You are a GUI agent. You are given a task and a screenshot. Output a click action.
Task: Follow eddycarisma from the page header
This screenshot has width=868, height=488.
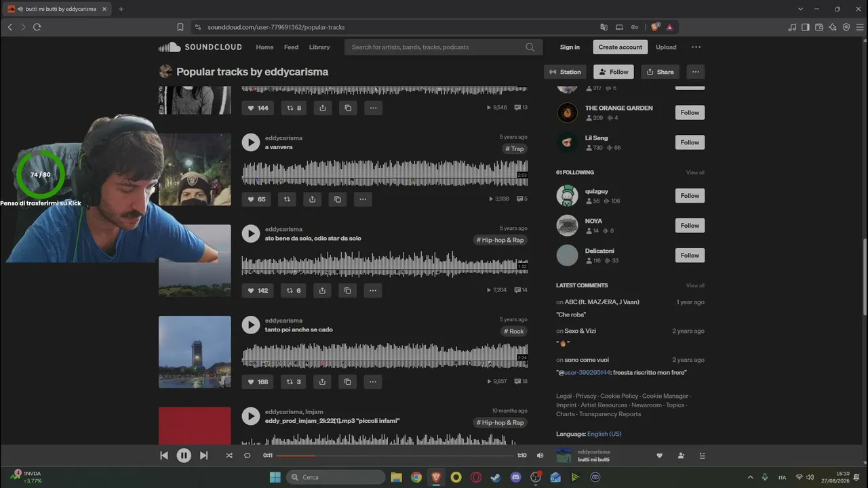[614, 72]
